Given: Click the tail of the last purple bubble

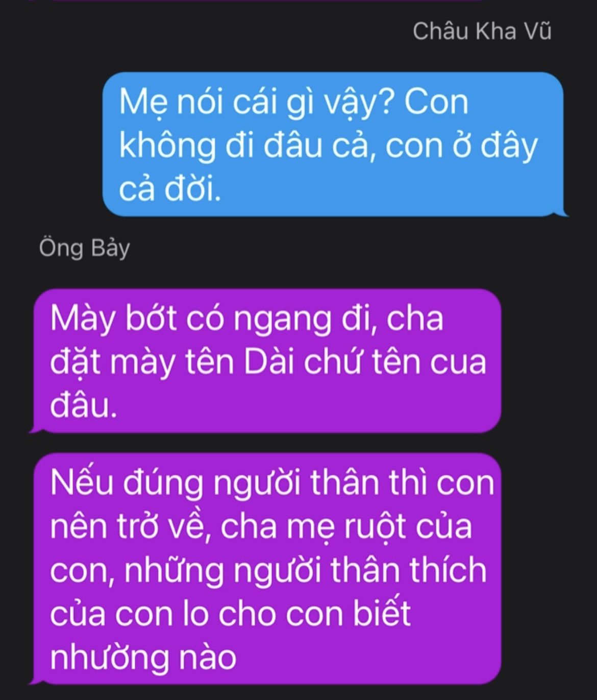Looking at the screenshot, I should pos(37,679).
